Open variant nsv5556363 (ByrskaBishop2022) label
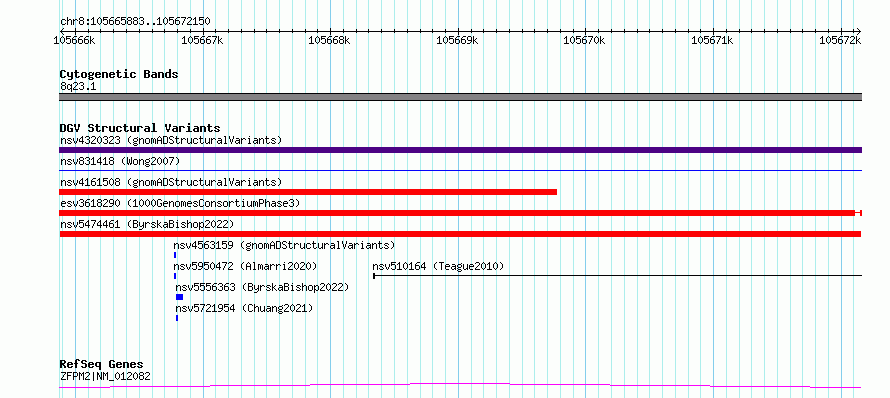This screenshot has width=890, height=398. pyautogui.click(x=262, y=287)
